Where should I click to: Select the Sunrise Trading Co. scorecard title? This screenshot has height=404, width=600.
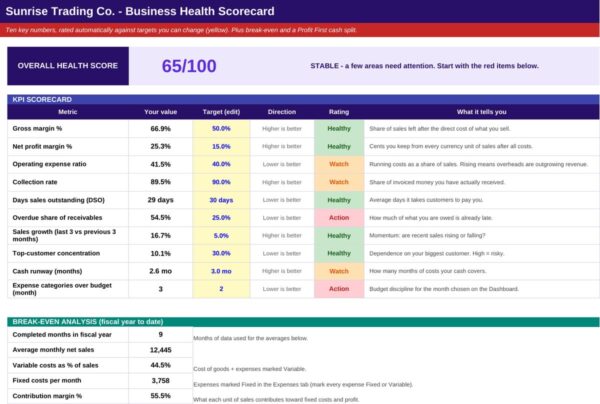tap(140, 11)
